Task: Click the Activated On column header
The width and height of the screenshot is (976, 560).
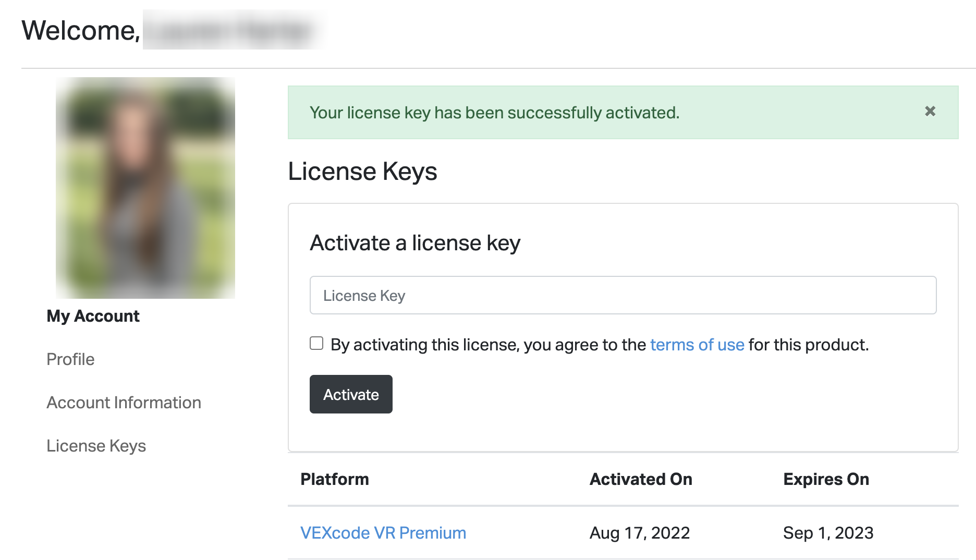Action: pos(640,479)
